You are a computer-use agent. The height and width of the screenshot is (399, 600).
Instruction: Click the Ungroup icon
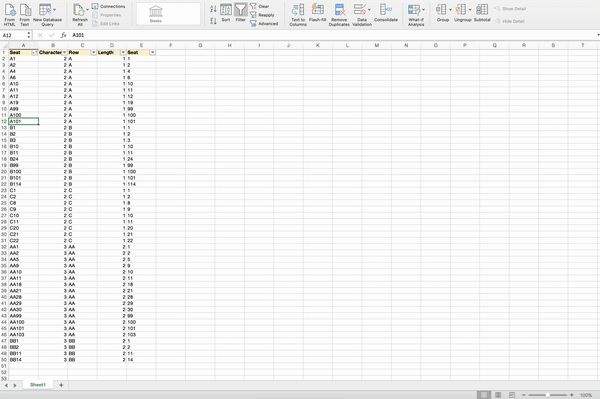coord(461,9)
